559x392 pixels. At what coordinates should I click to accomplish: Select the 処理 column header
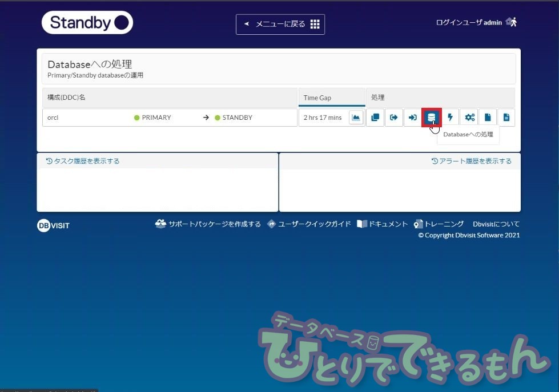378,98
